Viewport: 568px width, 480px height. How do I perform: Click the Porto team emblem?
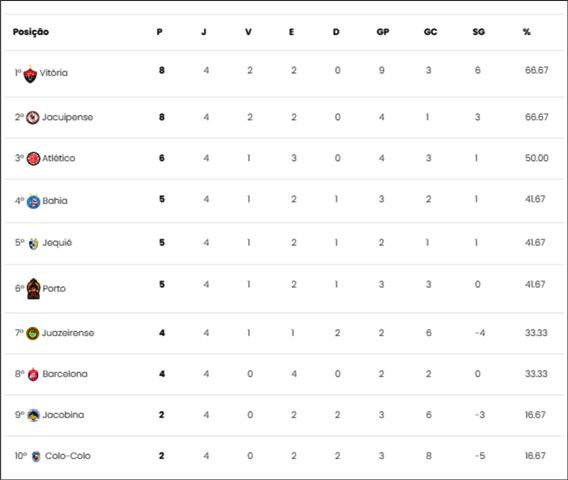click(34, 289)
